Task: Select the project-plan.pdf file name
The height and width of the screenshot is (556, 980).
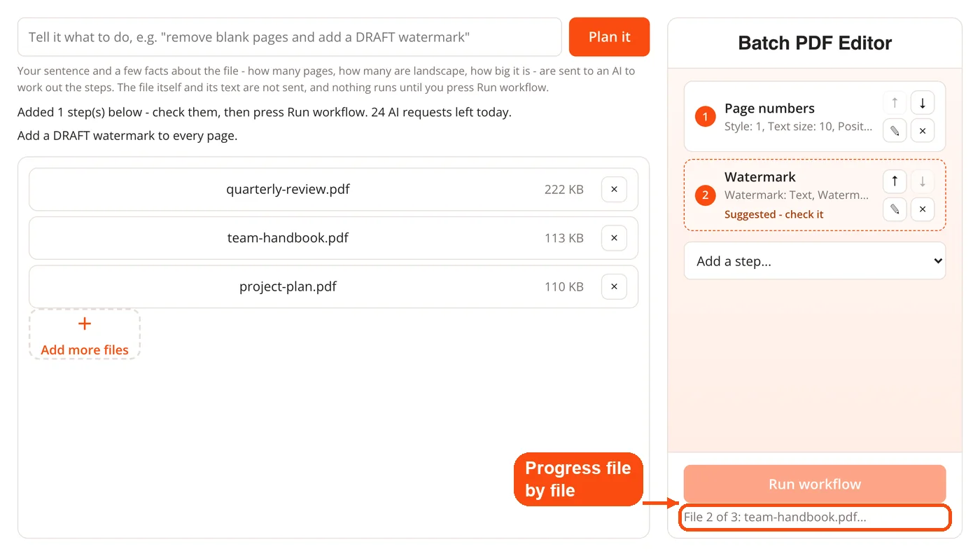Action: [x=288, y=286]
